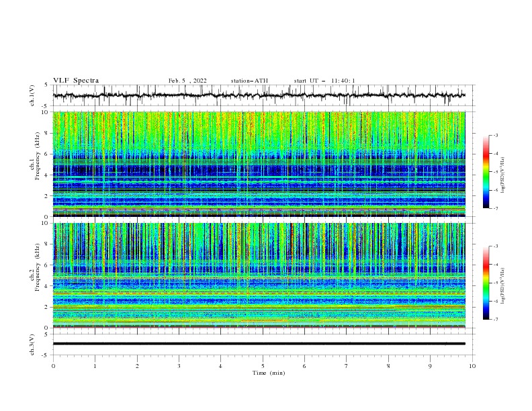Click the ch.1 spectrogram color scale bar
The height and width of the screenshot is (411, 532).
point(486,172)
